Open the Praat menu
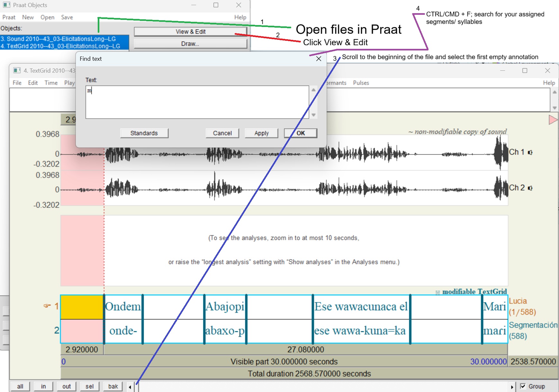 click(8, 17)
